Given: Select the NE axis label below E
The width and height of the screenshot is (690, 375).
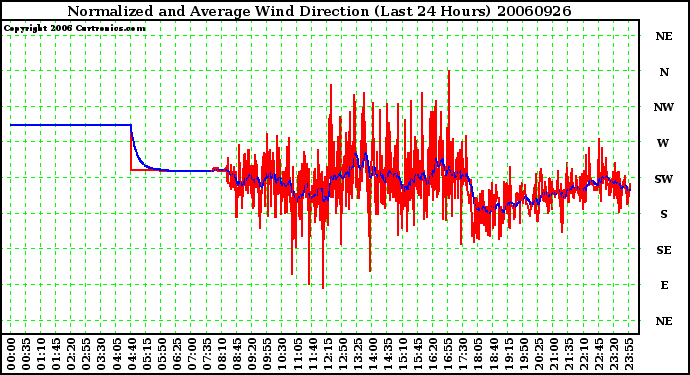Looking at the screenshot, I should 664,322.
